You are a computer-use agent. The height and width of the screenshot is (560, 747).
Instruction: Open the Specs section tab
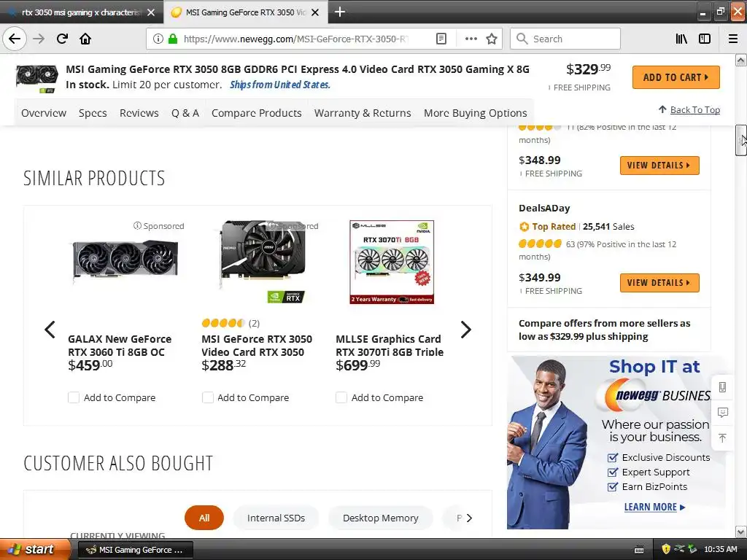pyautogui.click(x=93, y=113)
